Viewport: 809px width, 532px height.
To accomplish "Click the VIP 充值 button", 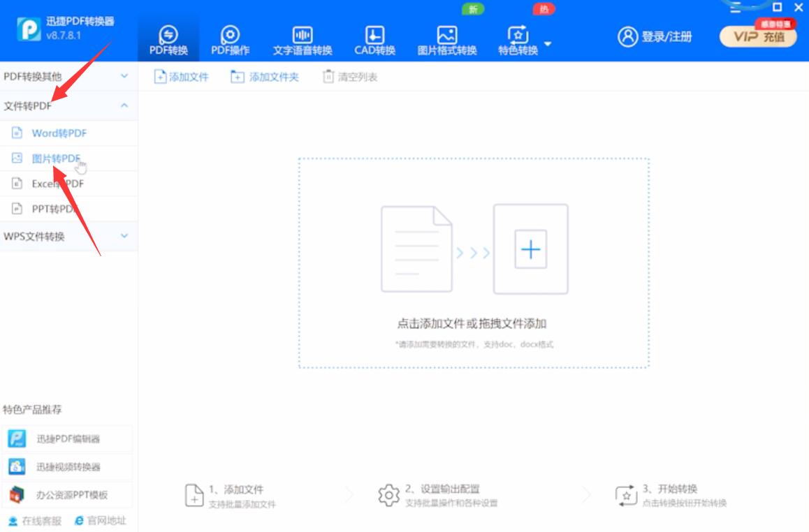I will click(758, 36).
